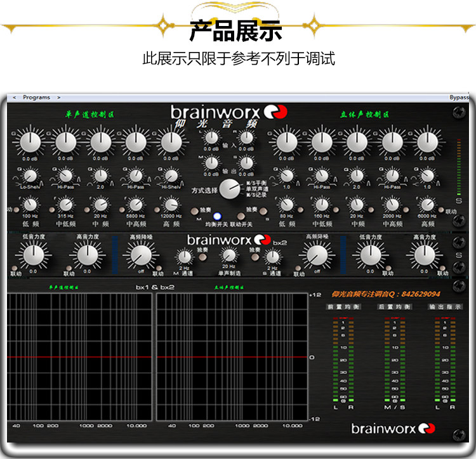This screenshot has height=459, width=476.
Task: Click the 2000 Hz frequency knob
Action: [x=392, y=205]
